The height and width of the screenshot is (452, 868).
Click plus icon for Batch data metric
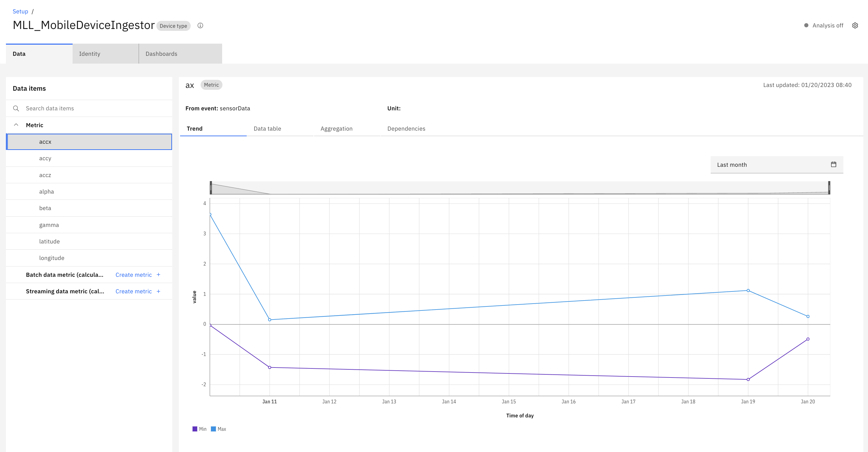158,275
